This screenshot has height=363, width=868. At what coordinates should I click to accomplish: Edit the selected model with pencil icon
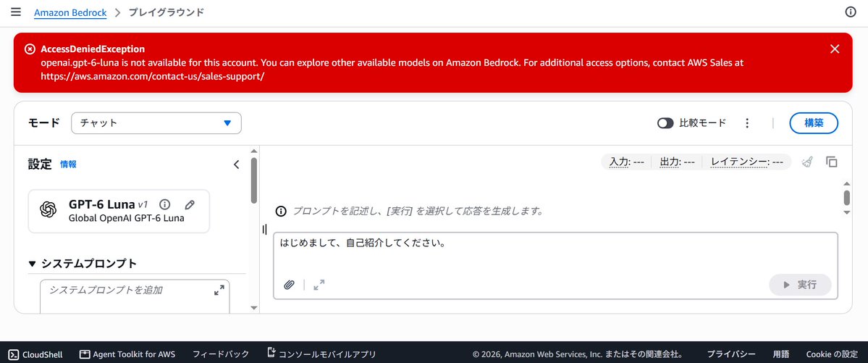click(190, 204)
